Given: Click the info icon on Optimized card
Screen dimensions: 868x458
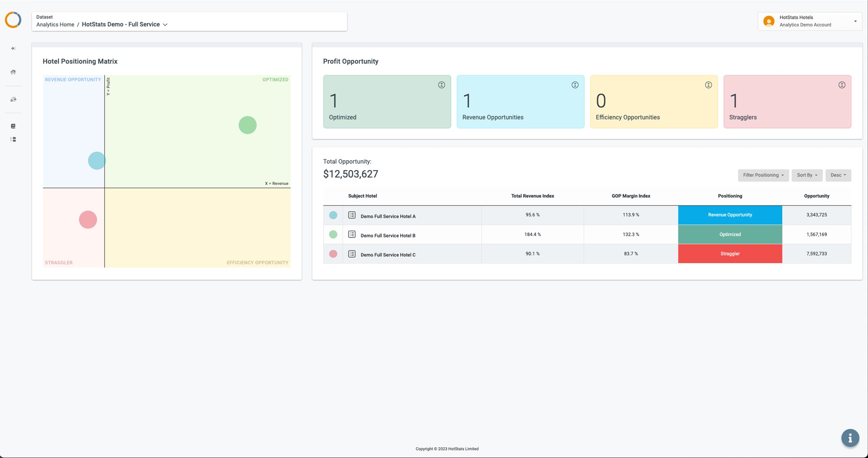Looking at the screenshot, I should (441, 85).
